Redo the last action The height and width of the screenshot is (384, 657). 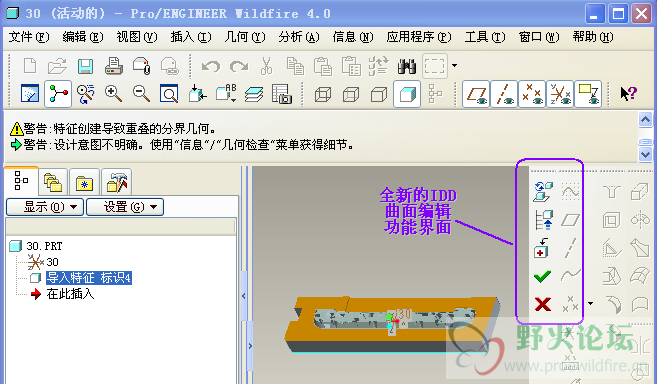(x=239, y=66)
